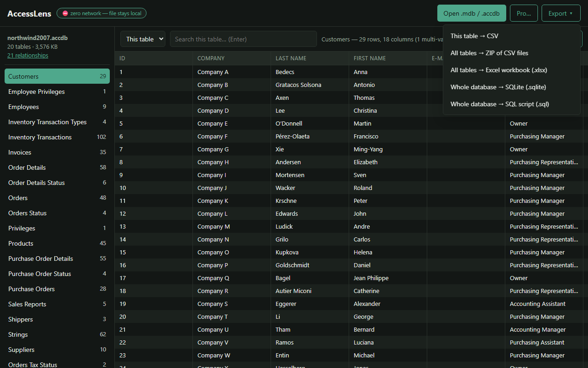This screenshot has height=368, width=588.
Task: Click the zero network badge
Action: tap(102, 13)
